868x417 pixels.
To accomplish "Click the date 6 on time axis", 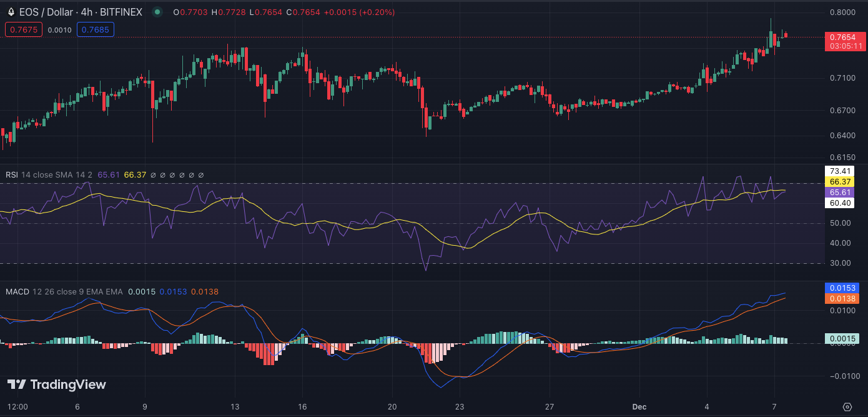I will (x=77, y=406).
